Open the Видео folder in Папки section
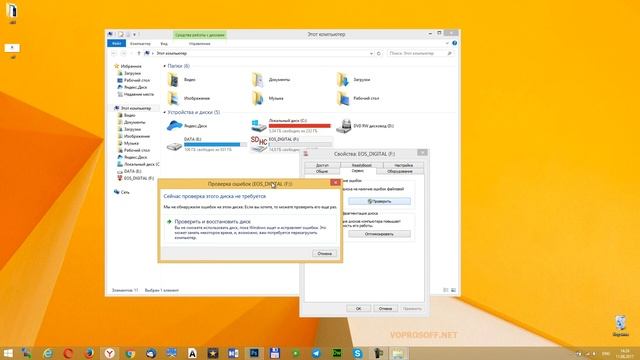Screen dimensions: 640x360 click(182, 80)
